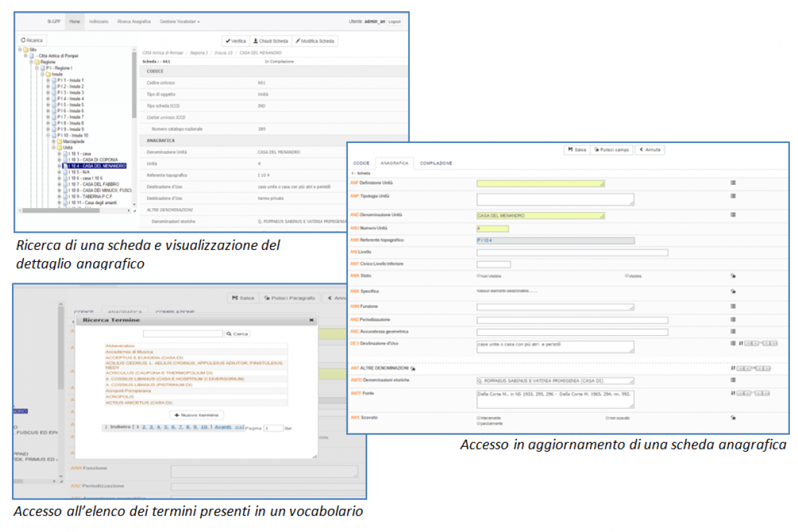Collapse P I 10 - Insula 10 node

tap(48, 135)
